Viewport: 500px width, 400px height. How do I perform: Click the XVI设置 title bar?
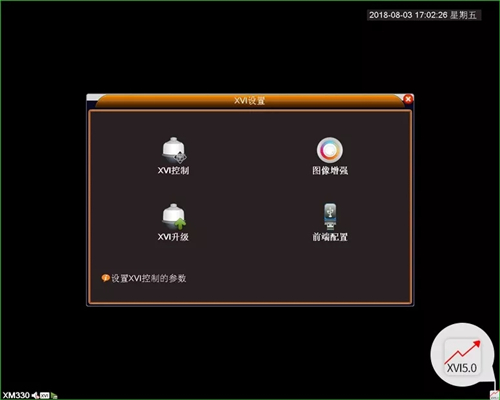pyautogui.click(x=249, y=101)
